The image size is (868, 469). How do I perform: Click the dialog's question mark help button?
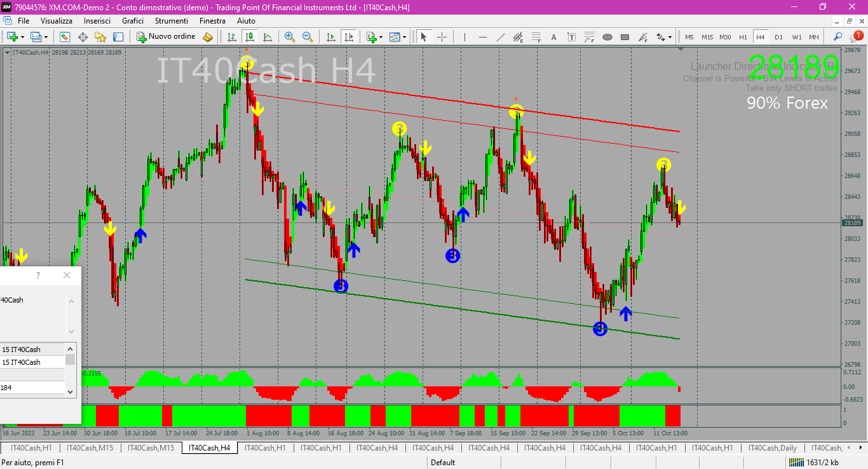[x=38, y=275]
